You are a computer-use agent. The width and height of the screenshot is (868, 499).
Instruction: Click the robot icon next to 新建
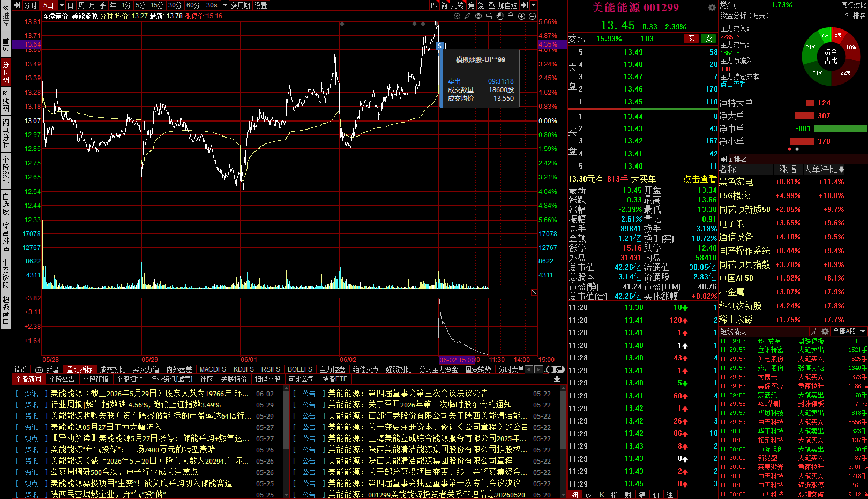click(x=39, y=369)
